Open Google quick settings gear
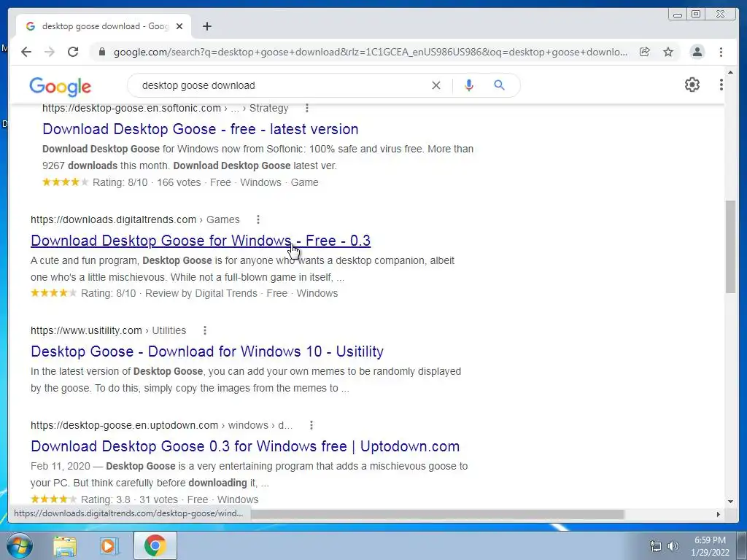 692,85
